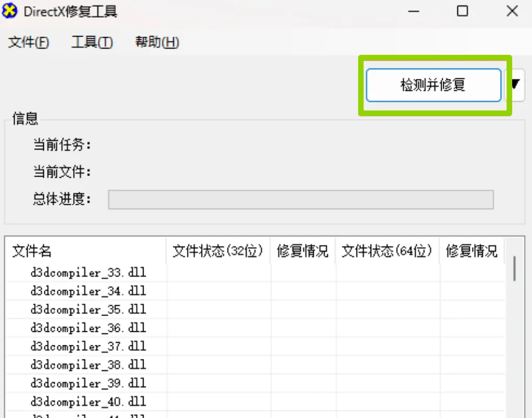Select the d3dcompiler_39.dll row
The image size is (532, 418).
255,383
